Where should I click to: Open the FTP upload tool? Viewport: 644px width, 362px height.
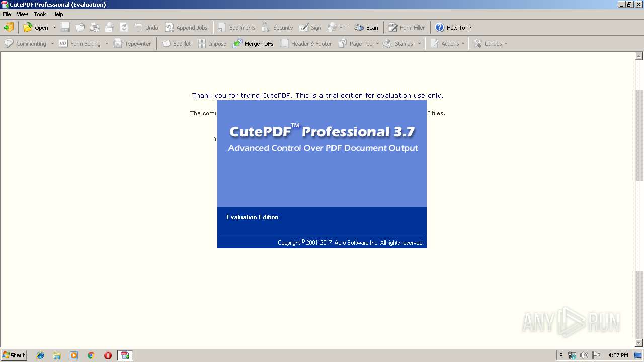[338, 28]
